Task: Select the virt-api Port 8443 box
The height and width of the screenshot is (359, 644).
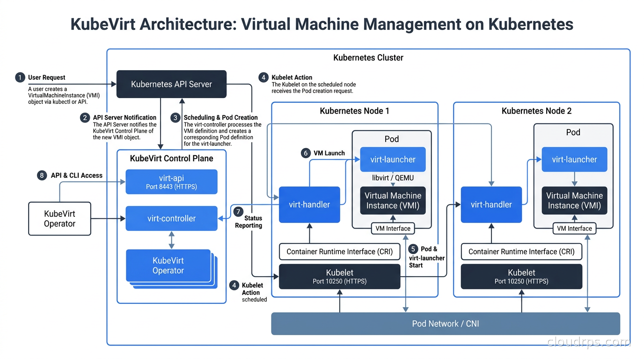Action: click(171, 182)
